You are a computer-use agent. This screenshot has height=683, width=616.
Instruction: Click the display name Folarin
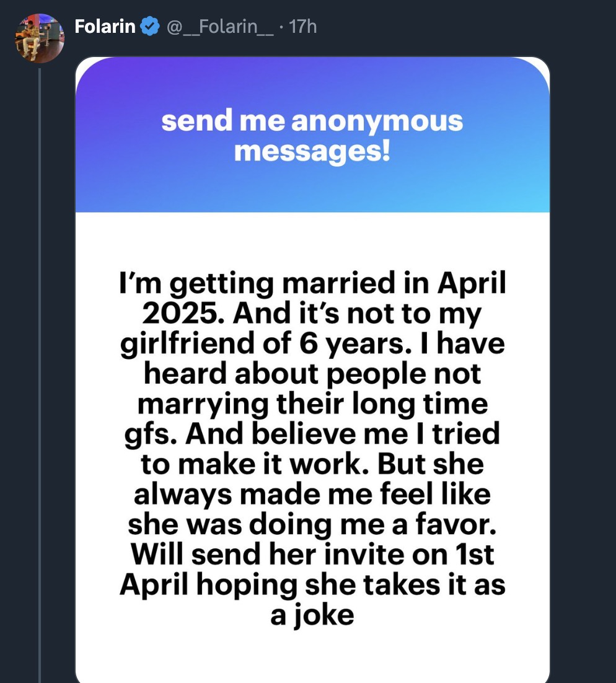click(105, 27)
